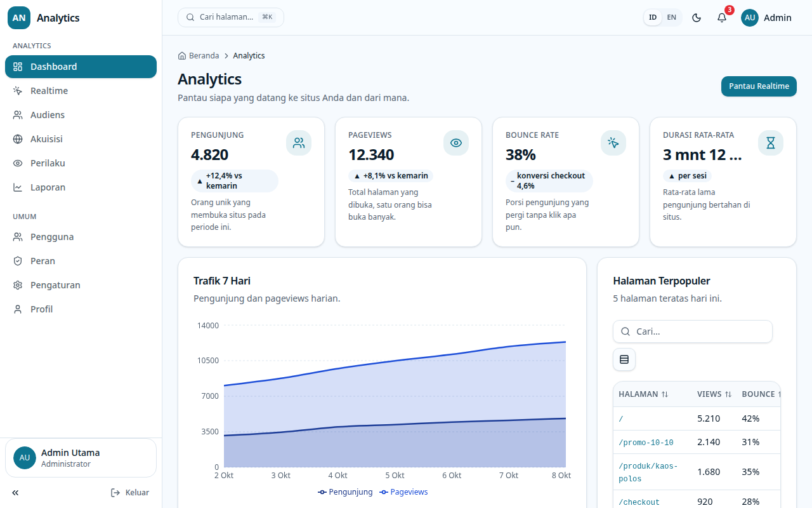Click the table column view icon button
Screen dimensions: 812x508
pyautogui.click(x=624, y=359)
